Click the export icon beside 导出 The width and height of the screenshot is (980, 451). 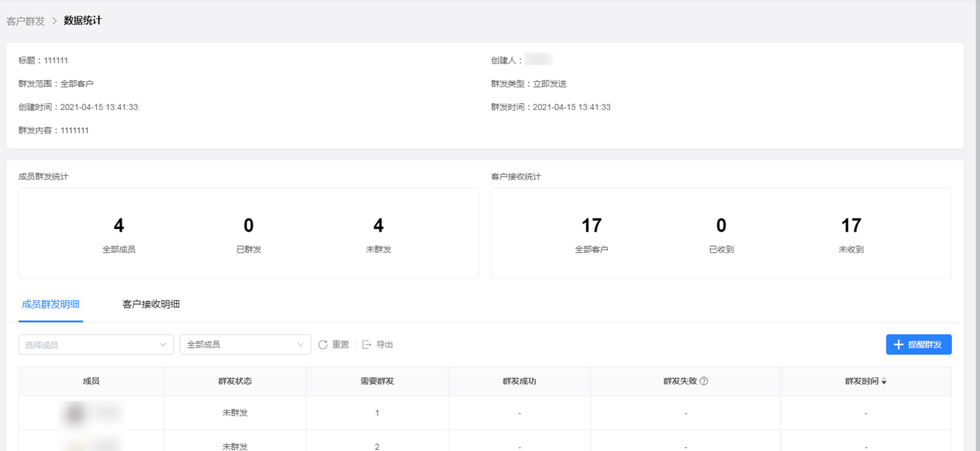click(x=367, y=345)
